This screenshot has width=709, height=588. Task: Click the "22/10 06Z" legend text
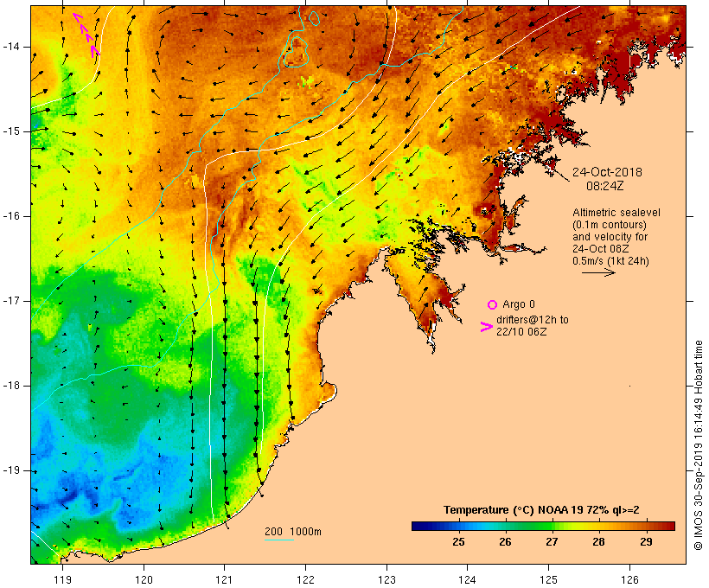[x=521, y=332]
